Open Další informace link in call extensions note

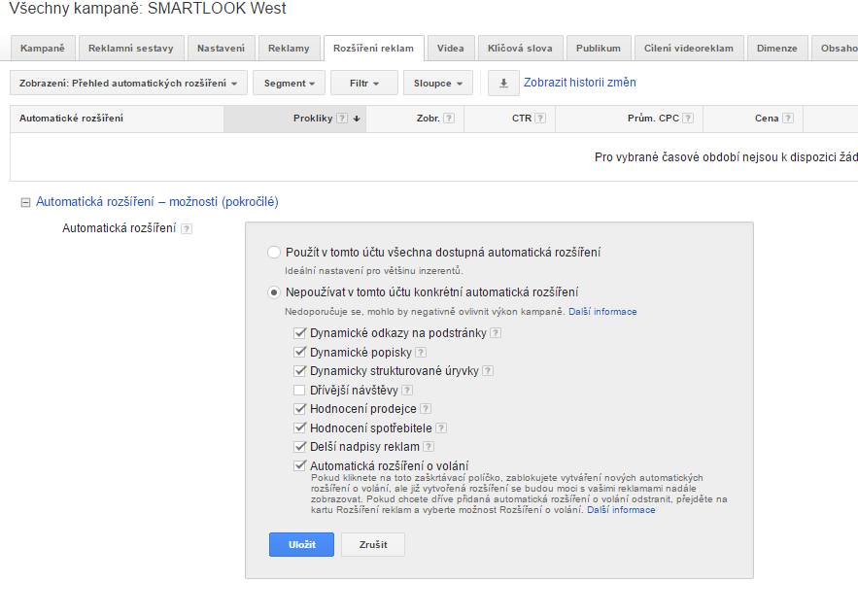[x=621, y=510]
